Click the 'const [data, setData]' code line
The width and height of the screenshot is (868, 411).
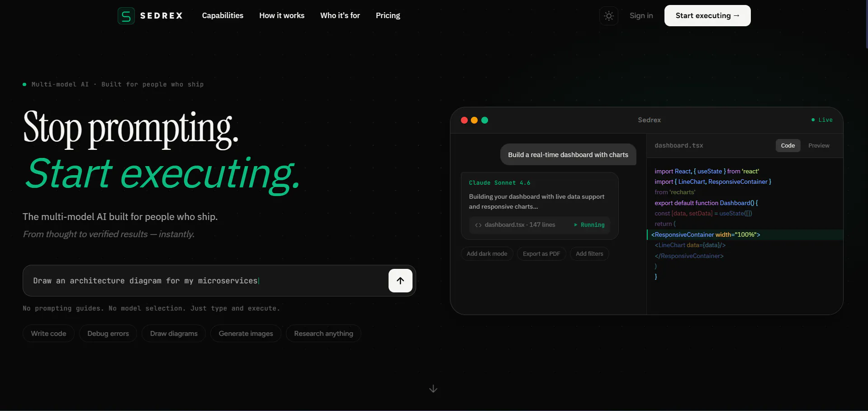pos(703,213)
